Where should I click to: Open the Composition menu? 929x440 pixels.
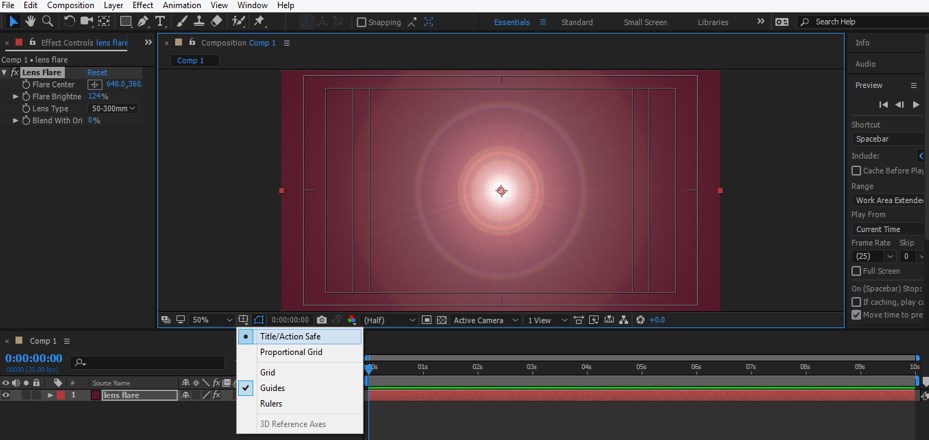click(x=71, y=5)
